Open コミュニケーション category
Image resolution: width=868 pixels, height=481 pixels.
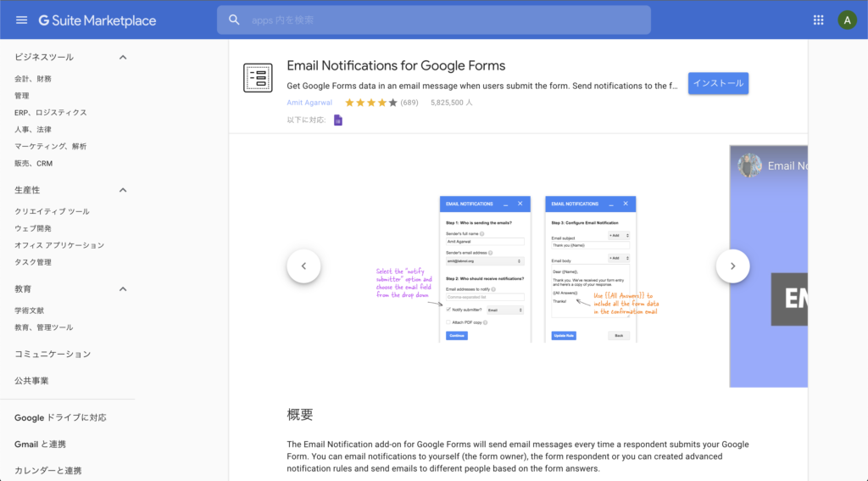53,354
